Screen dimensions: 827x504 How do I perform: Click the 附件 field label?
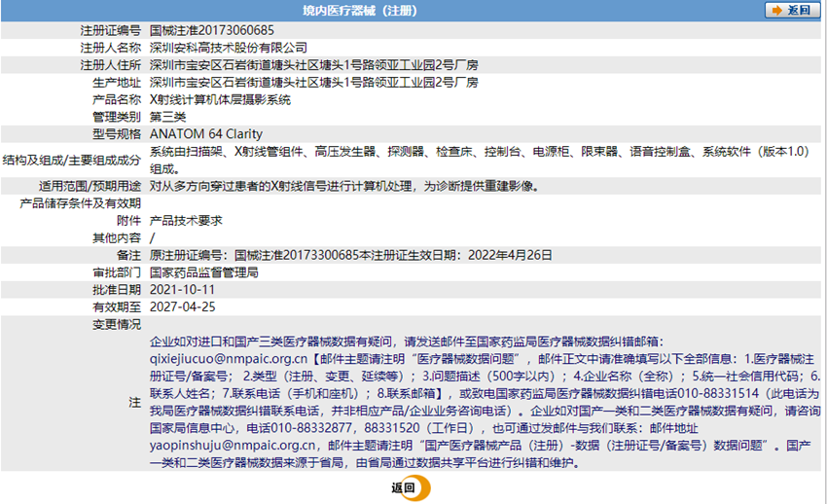(129, 220)
